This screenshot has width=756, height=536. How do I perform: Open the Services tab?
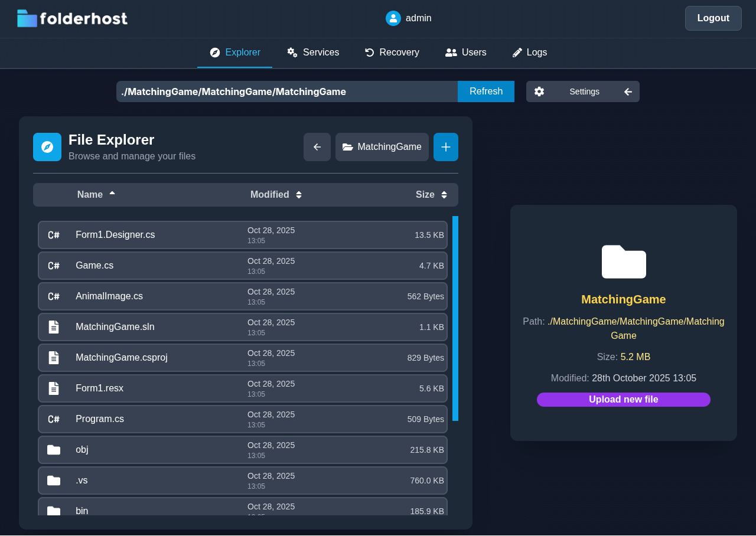click(x=313, y=53)
